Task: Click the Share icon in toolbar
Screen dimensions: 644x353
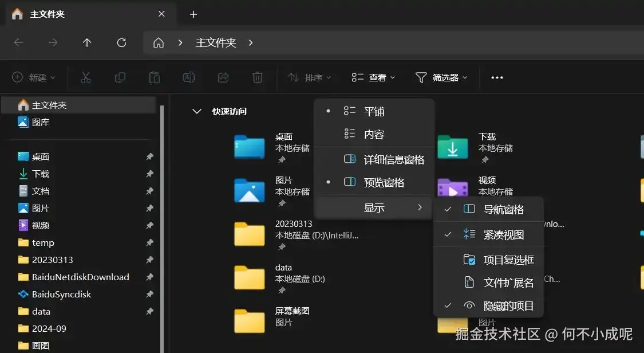Action: [223, 77]
